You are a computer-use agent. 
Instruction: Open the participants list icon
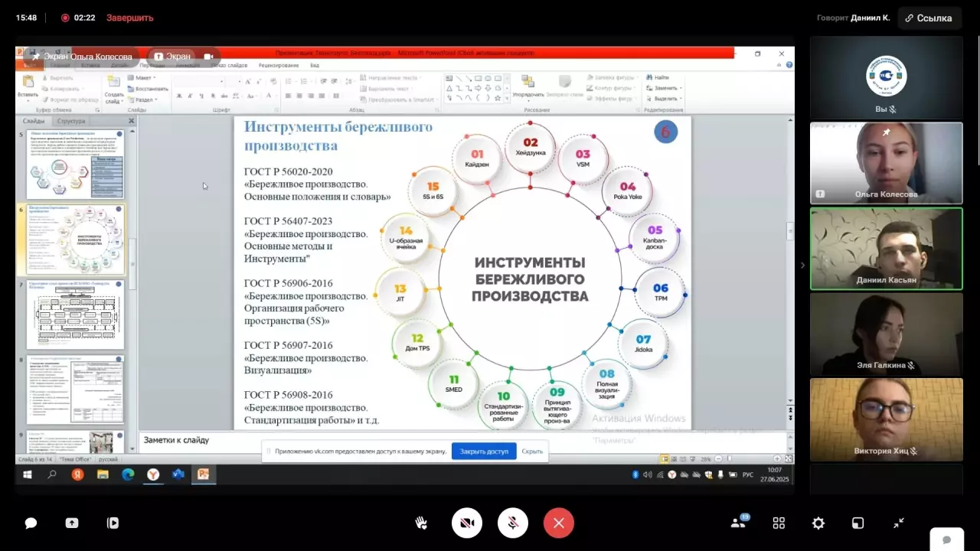click(x=739, y=523)
